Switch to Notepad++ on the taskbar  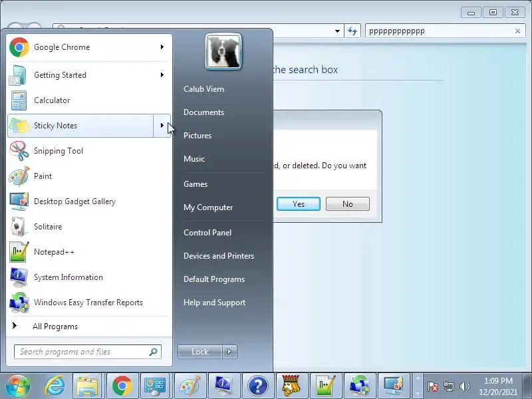(325, 386)
